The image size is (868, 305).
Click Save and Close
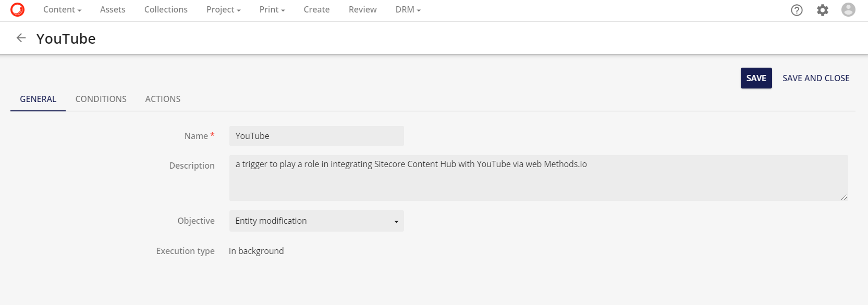[x=816, y=78]
